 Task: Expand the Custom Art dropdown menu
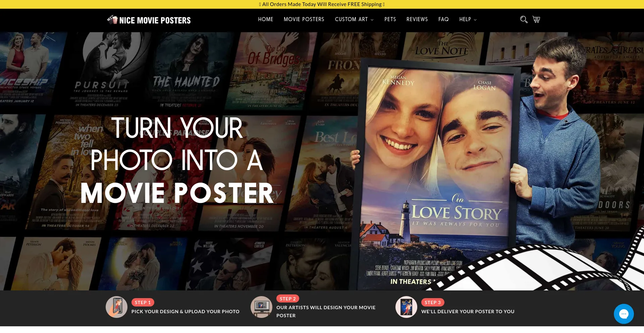[354, 19]
